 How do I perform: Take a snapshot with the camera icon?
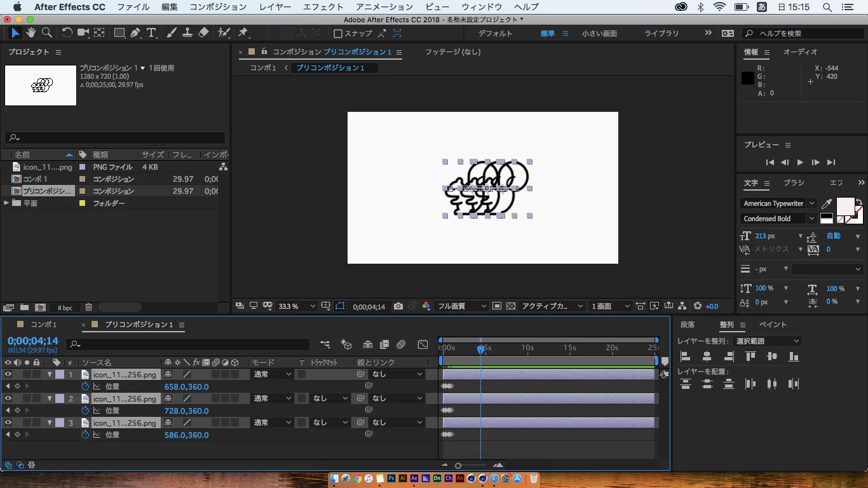[x=398, y=306]
